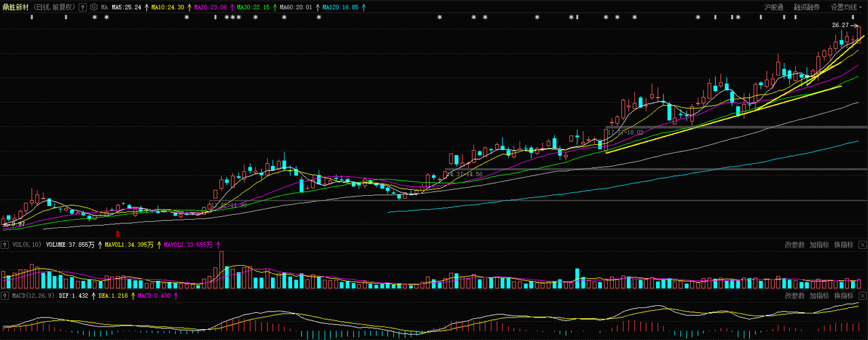Viewport: 868px width, 340px height.
Task: Click the MA30:22.15 indicator value
Action: click(x=253, y=7)
